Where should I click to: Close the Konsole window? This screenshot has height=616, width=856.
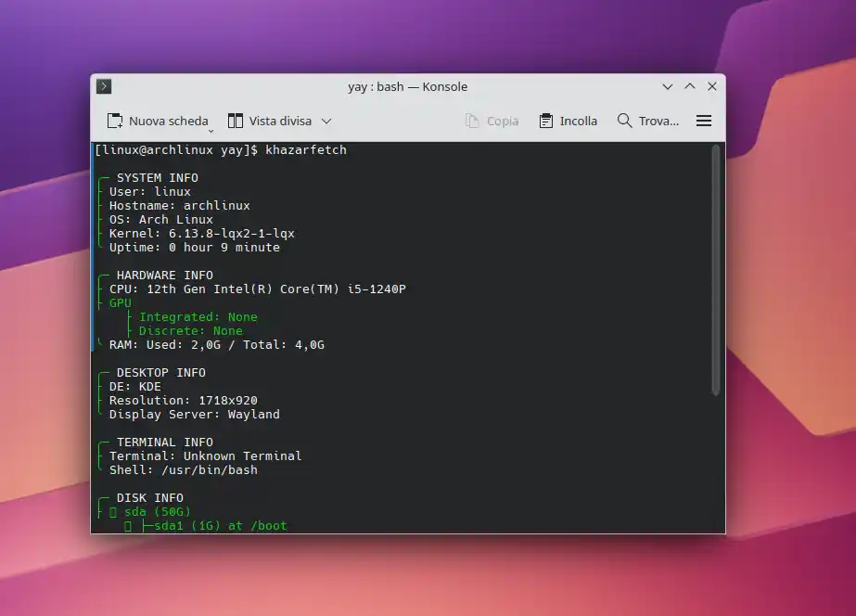[712, 86]
